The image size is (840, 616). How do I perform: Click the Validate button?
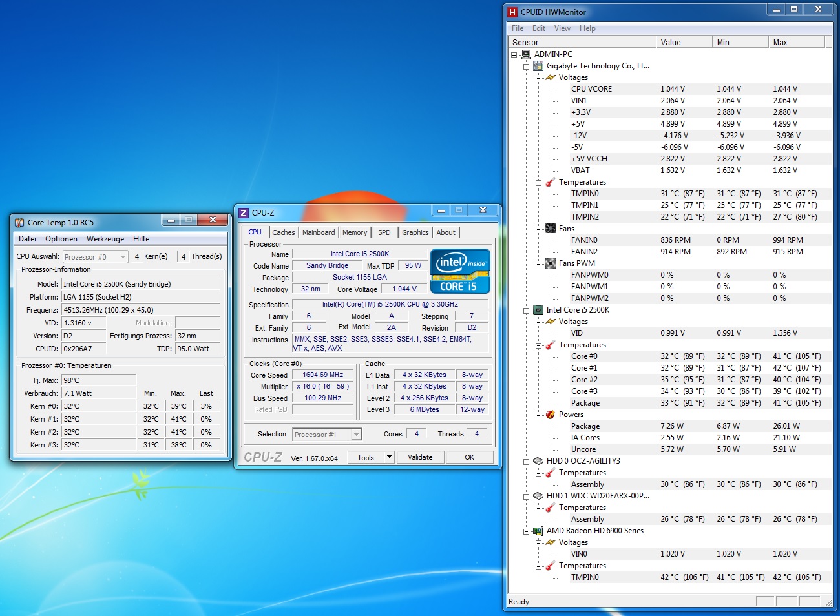coord(420,457)
